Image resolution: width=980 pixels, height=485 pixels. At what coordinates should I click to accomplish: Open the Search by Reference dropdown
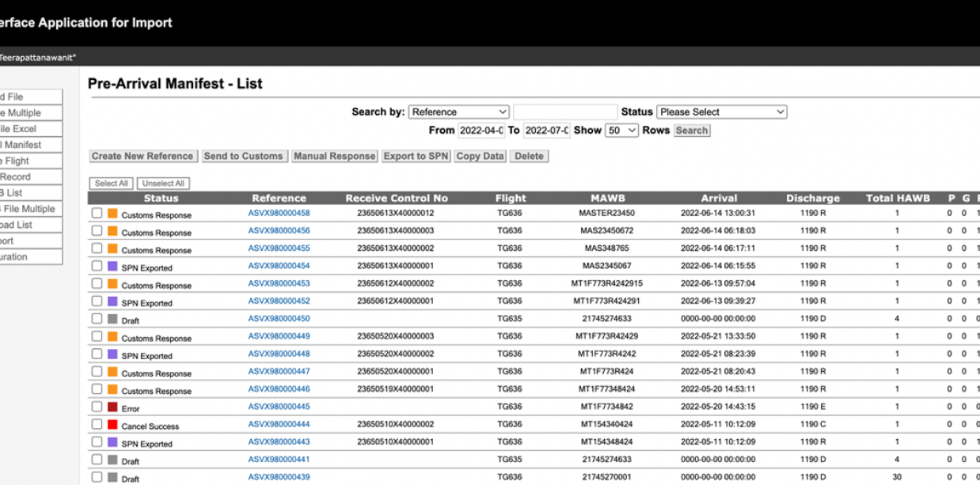click(459, 112)
